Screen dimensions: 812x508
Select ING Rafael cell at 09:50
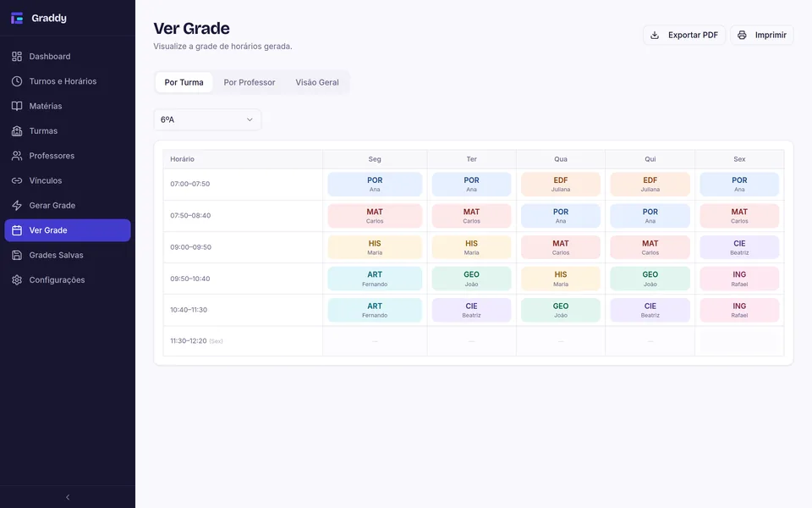(x=739, y=279)
